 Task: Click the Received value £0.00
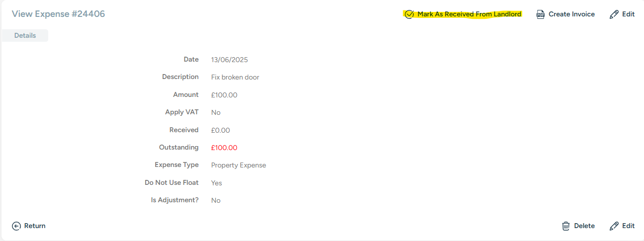[x=221, y=130]
